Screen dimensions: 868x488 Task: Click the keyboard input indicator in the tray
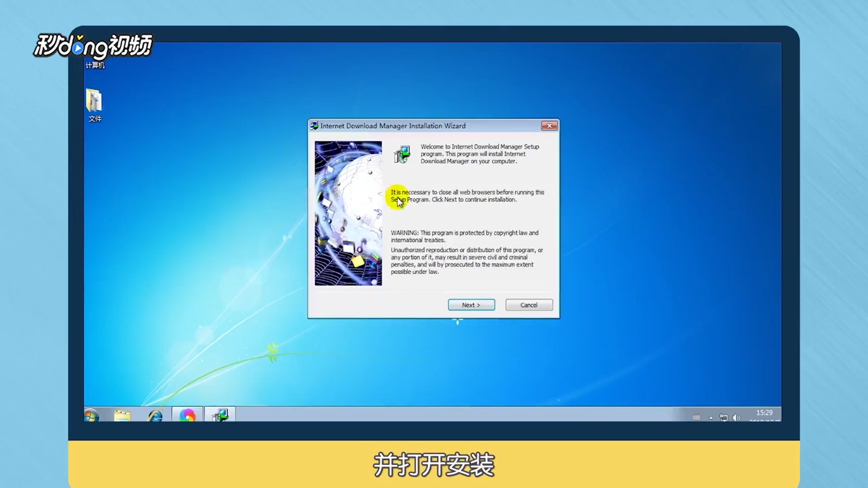point(696,418)
